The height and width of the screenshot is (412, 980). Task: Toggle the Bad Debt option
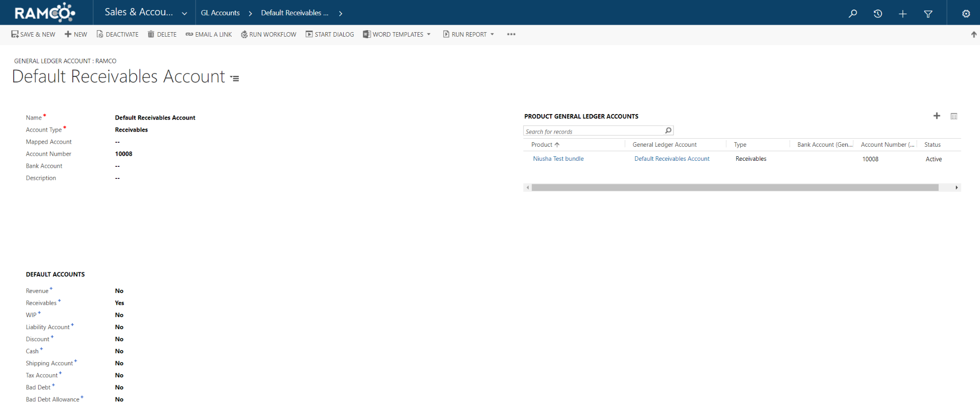[x=119, y=387]
